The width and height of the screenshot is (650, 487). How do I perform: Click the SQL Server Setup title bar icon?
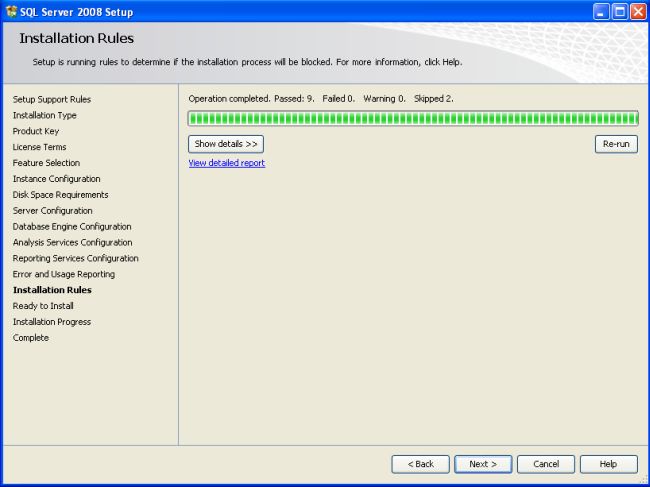(12, 12)
